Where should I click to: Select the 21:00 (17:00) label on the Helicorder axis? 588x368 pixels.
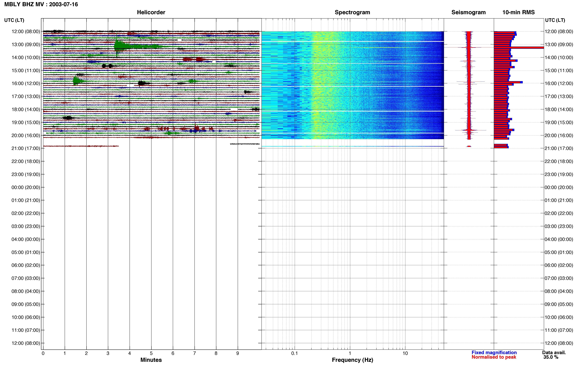[x=26, y=148]
